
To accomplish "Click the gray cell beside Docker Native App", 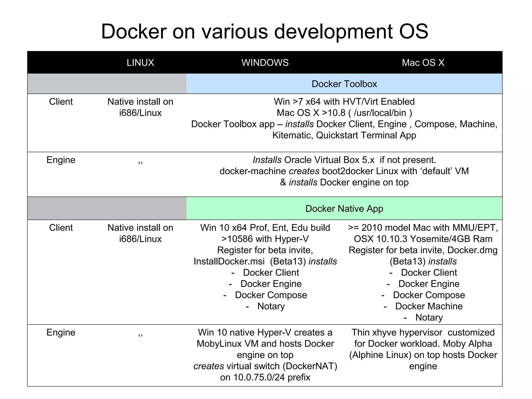I will (107, 209).
